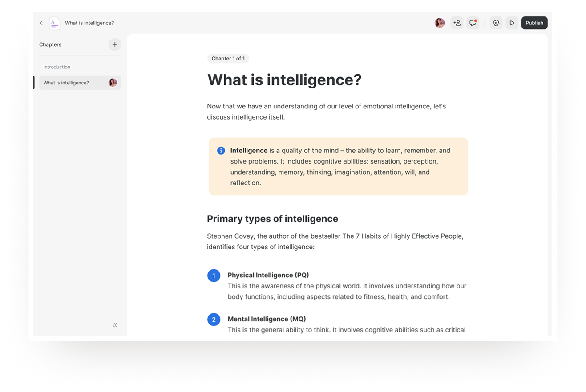The image size is (586, 392).
Task: Add a new chapter with the plus icon
Action: [x=114, y=44]
